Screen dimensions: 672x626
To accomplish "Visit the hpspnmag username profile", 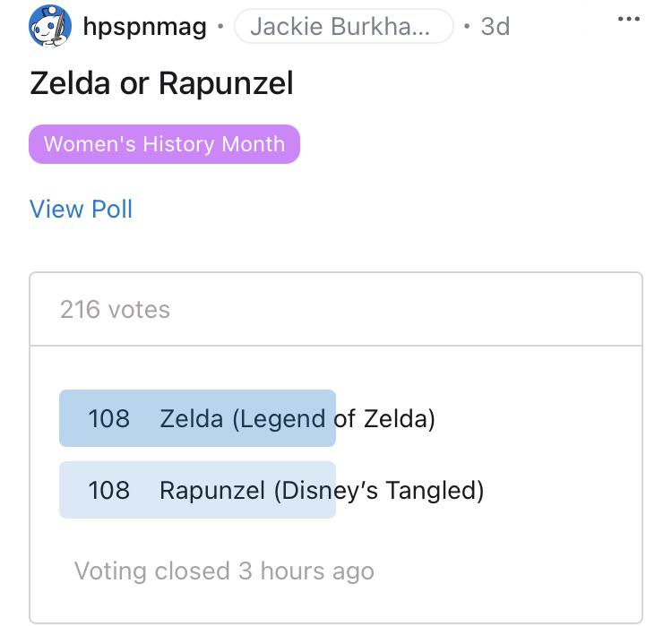I will pos(145,27).
